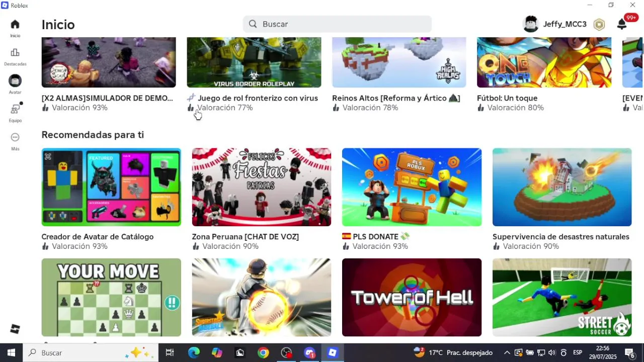Switch to the Roblox taskbar icon
This screenshot has width=644, height=362.
[333, 353]
